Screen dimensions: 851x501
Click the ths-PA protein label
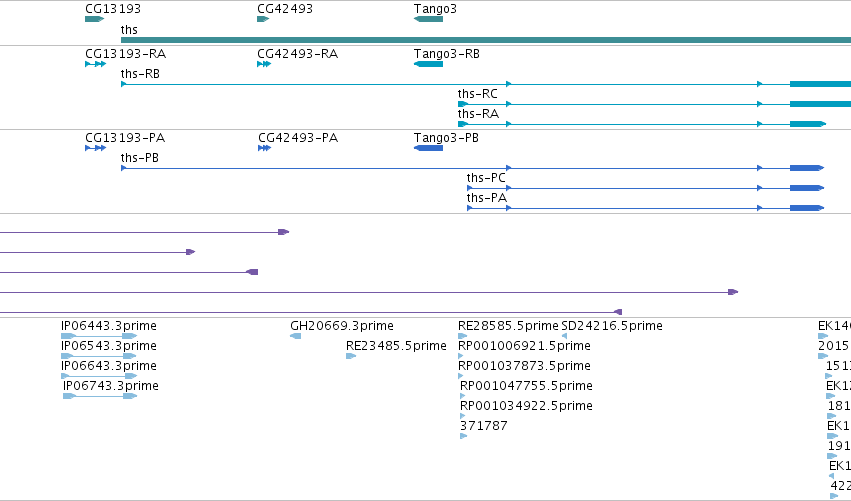tap(487, 198)
